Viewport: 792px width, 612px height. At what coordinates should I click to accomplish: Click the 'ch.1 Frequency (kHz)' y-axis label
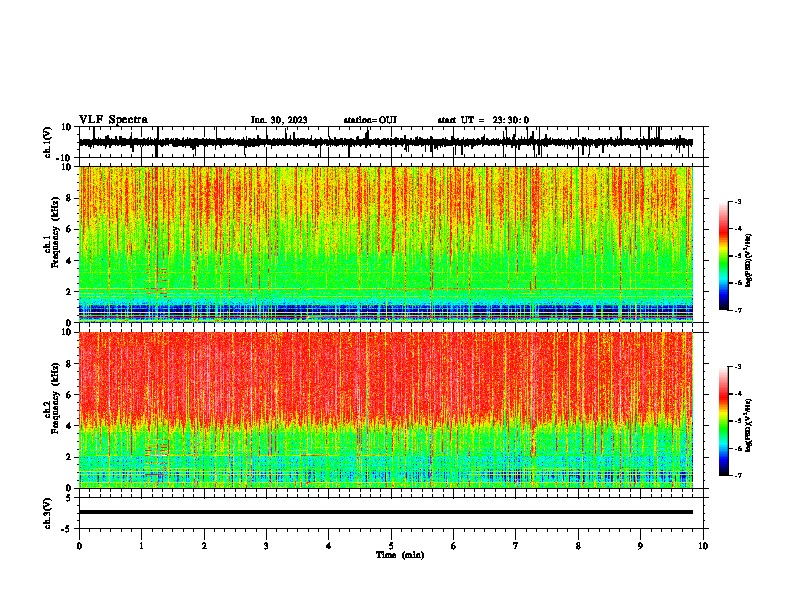(51, 232)
